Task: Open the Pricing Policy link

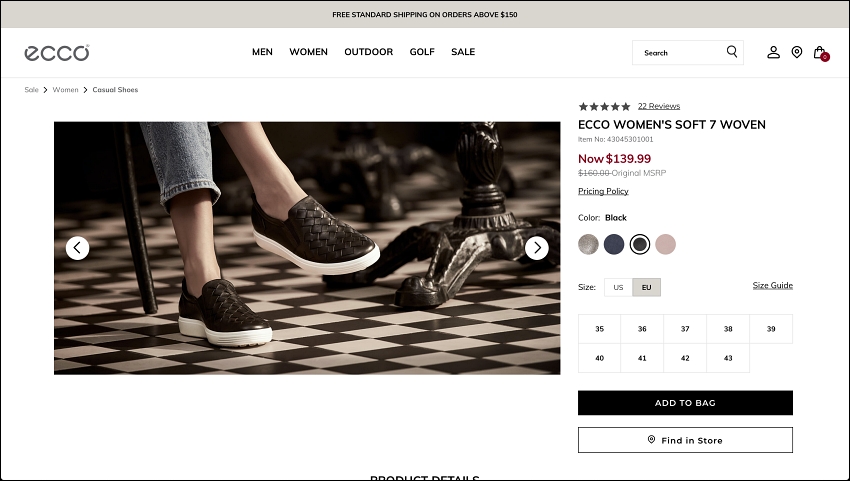Action: pyautogui.click(x=603, y=191)
